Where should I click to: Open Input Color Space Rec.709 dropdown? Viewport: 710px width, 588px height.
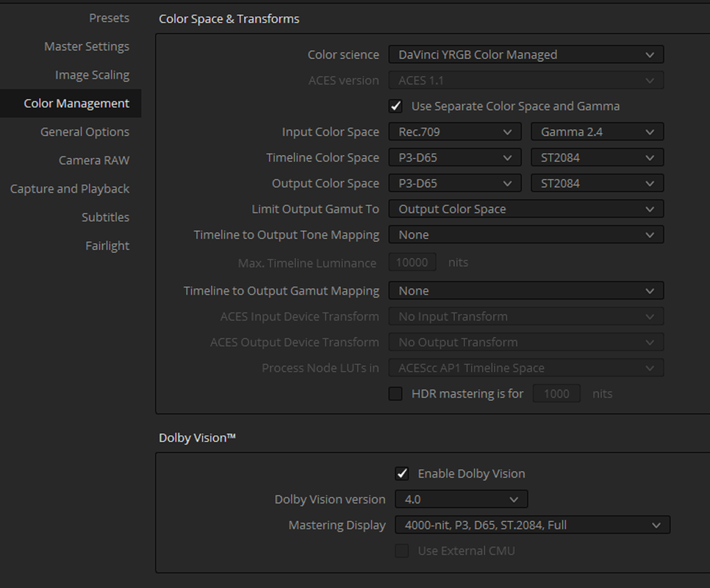(x=455, y=132)
